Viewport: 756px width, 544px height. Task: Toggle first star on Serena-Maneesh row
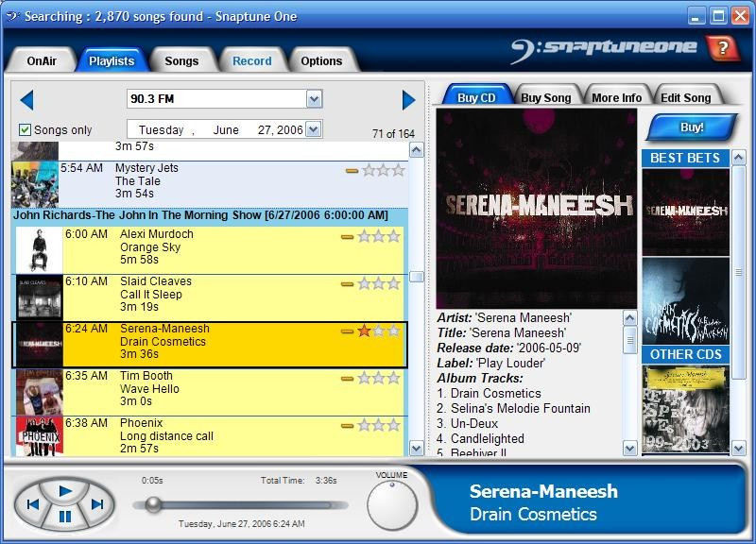(x=364, y=331)
